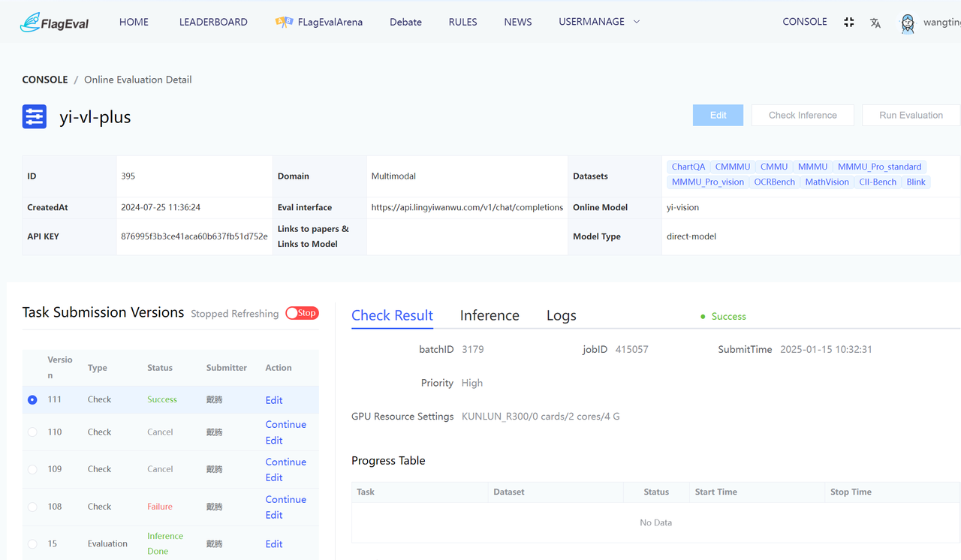The height and width of the screenshot is (560, 961).
Task: Click the blue settings sliders icon beside yi-vl-plus
Action: tap(35, 117)
